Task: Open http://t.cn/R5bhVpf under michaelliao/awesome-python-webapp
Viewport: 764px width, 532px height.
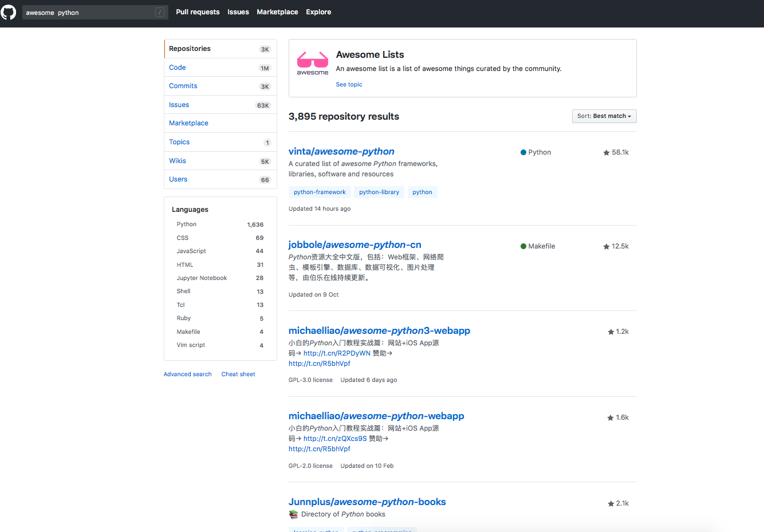Action: tap(319, 449)
